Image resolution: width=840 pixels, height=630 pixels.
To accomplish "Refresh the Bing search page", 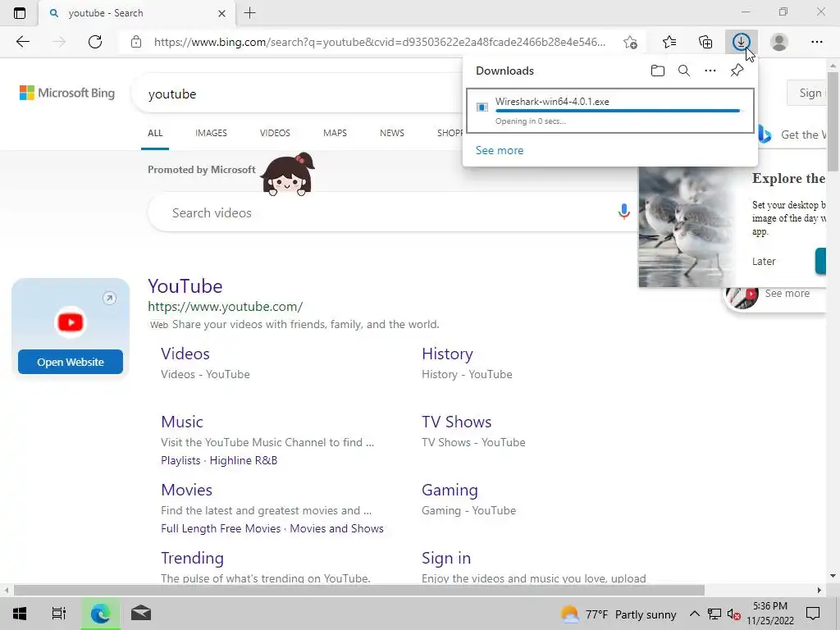I will [x=95, y=42].
